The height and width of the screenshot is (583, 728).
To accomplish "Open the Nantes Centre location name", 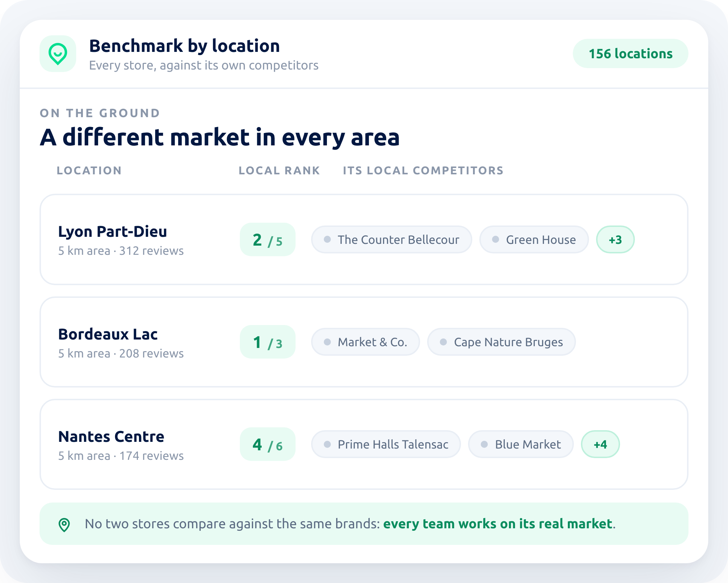I will click(x=111, y=437).
